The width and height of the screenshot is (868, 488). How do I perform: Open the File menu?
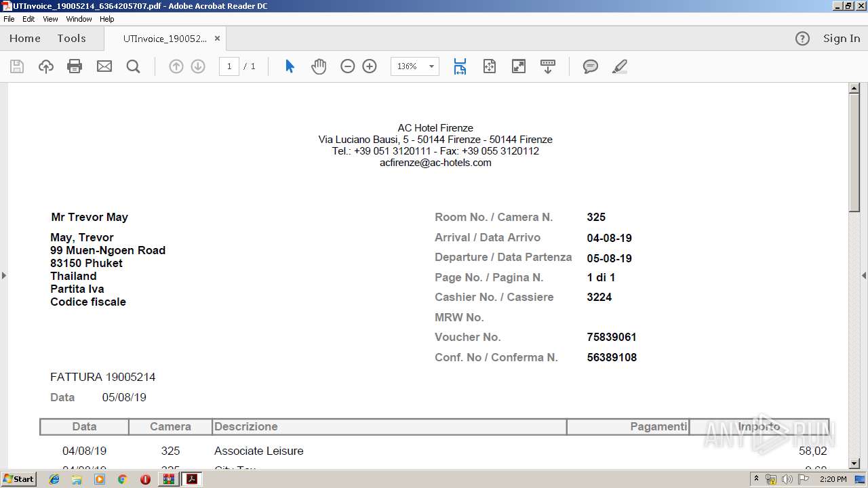(x=9, y=19)
